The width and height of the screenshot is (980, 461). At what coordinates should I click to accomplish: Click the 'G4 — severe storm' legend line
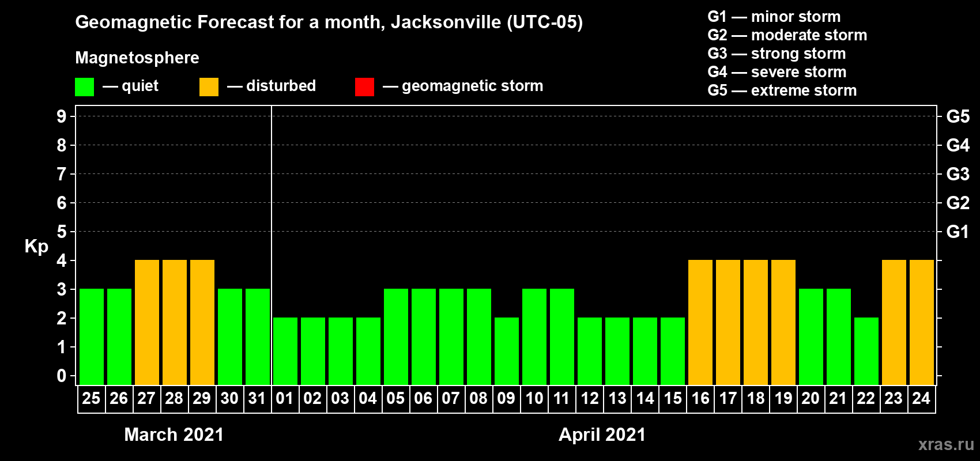[x=777, y=72]
